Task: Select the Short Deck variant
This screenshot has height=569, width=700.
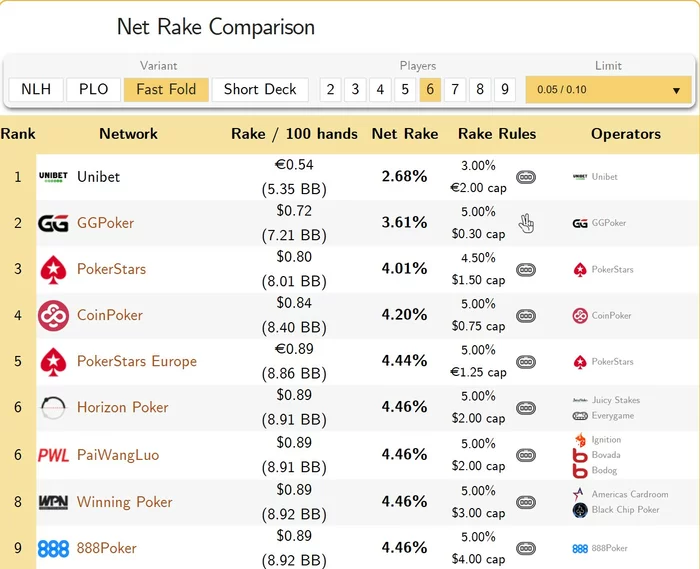Action: (x=260, y=89)
